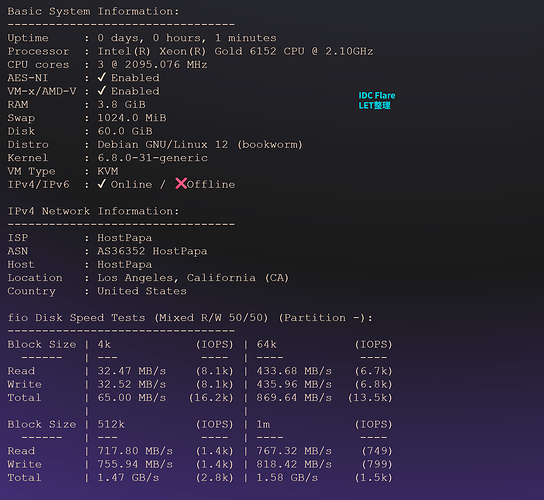
Task: Click the ASN value 'AS36352 HostPapa'
Action: pyautogui.click(x=152, y=251)
